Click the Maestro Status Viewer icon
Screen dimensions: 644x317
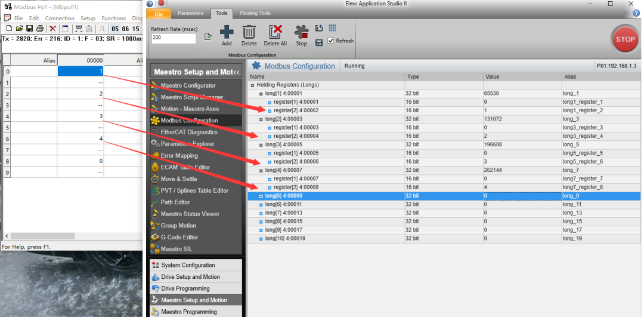(x=155, y=214)
